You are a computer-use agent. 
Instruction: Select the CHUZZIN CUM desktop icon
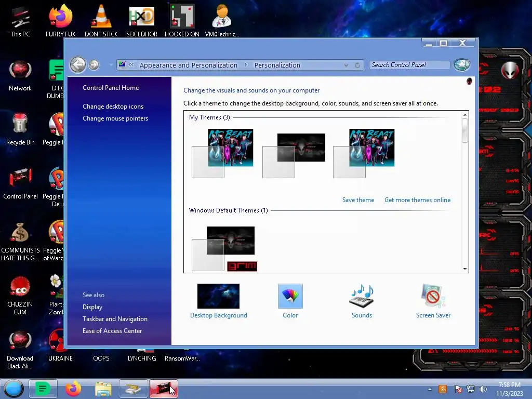point(20,296)
